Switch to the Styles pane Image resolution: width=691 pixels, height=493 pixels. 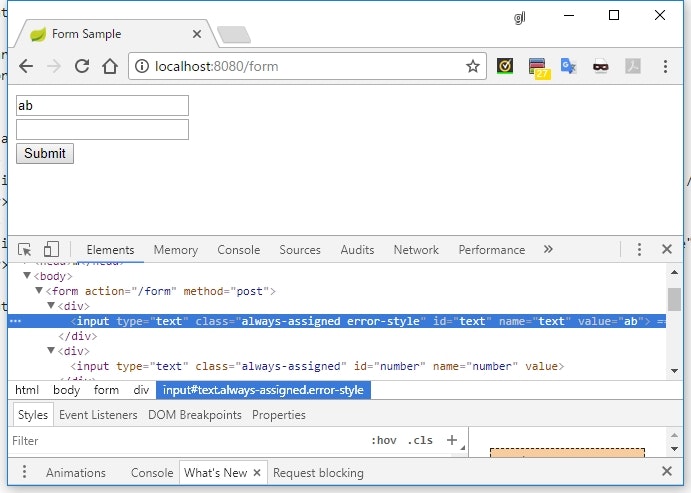(x=33, y=415)
